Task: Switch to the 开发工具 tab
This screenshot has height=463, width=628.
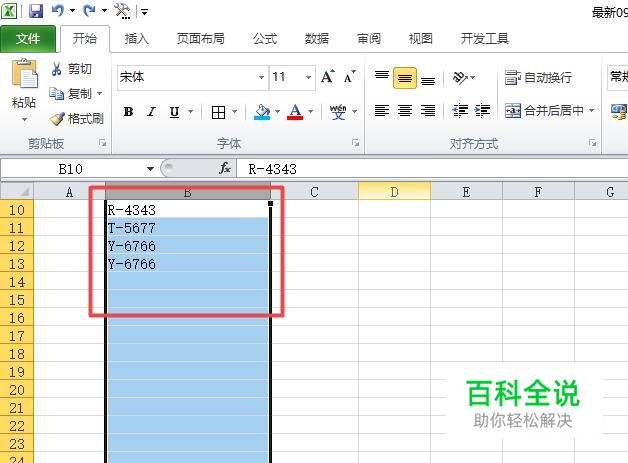Action: tap(485, 38)
